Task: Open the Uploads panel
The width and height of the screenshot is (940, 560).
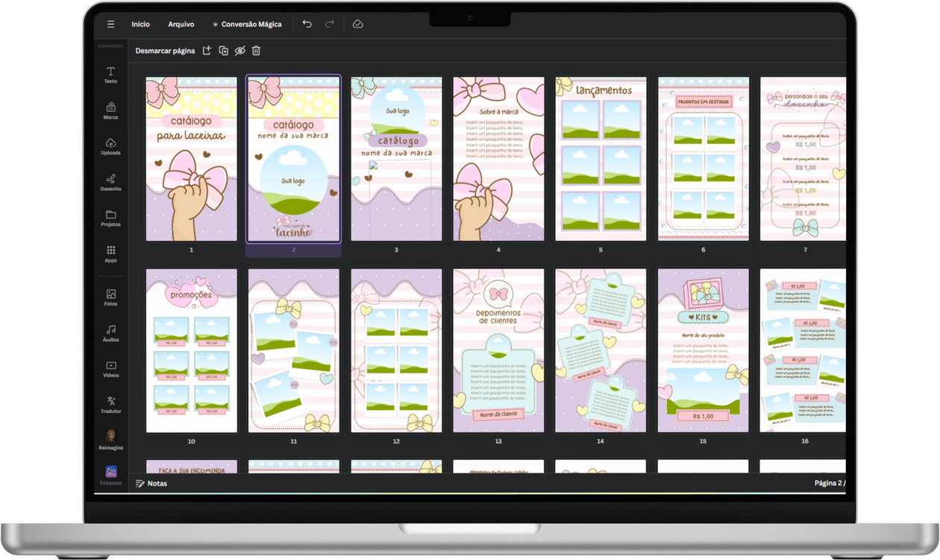Action: [110, 145]
